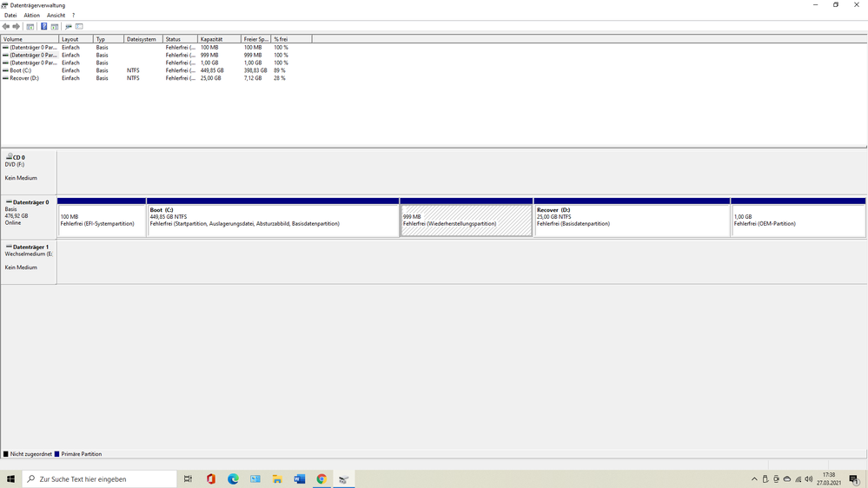This screenshot has height=488, width=868.
Task: Open the Ansicht menu
Action: [56, 16]
